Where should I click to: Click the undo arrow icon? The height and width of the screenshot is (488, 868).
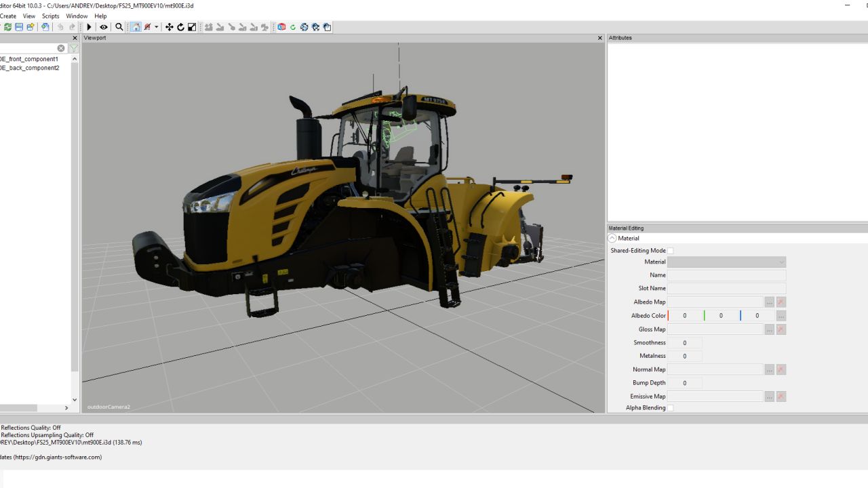coord(60,27)
